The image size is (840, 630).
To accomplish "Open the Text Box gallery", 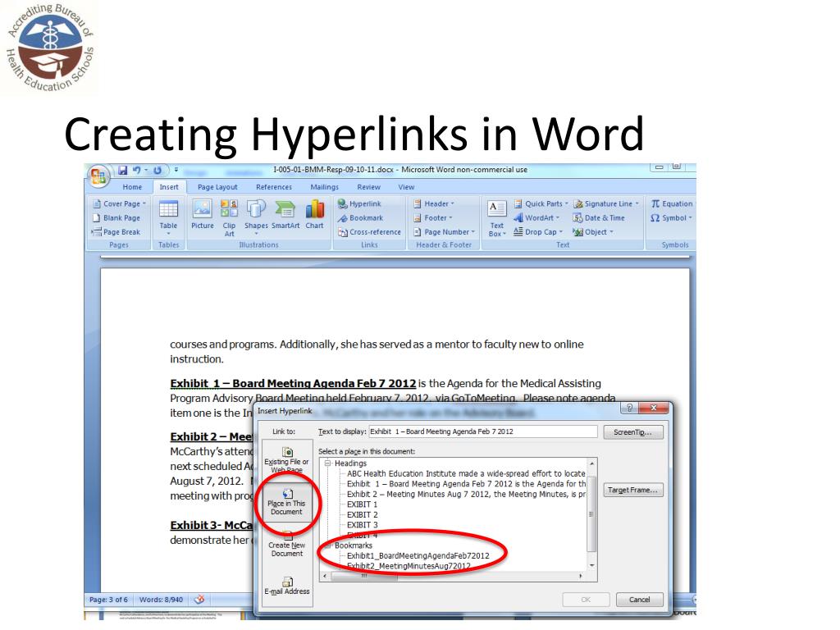I will tap(496, 218).
